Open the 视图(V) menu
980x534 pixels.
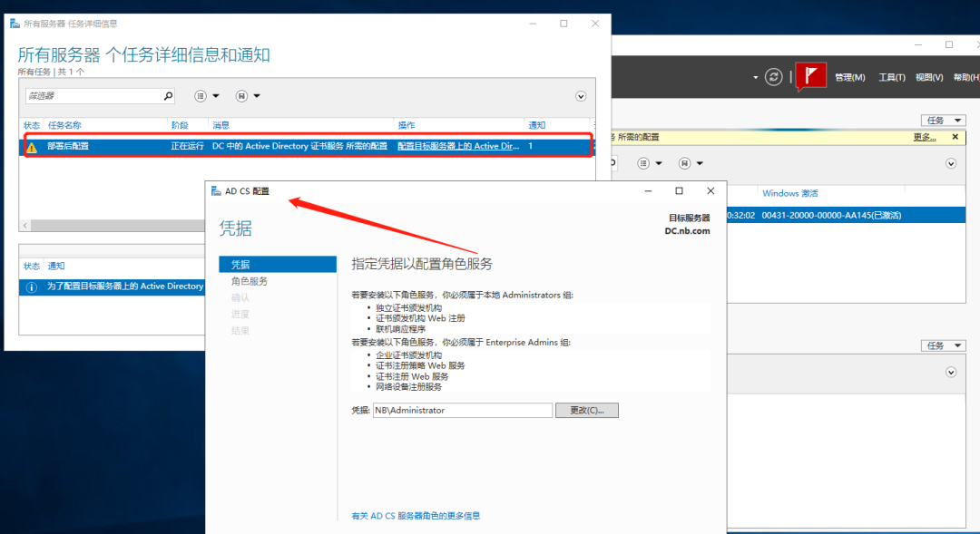click(x=929, y=77)
